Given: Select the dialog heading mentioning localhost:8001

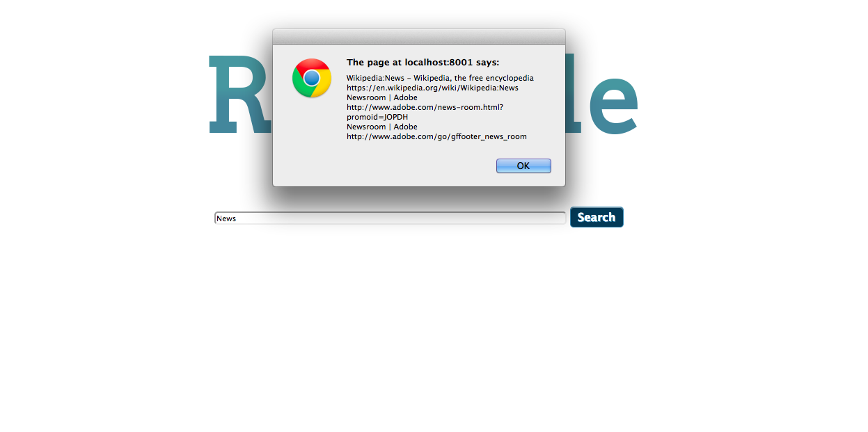Looking at the screenshot, I should (423, 63).
